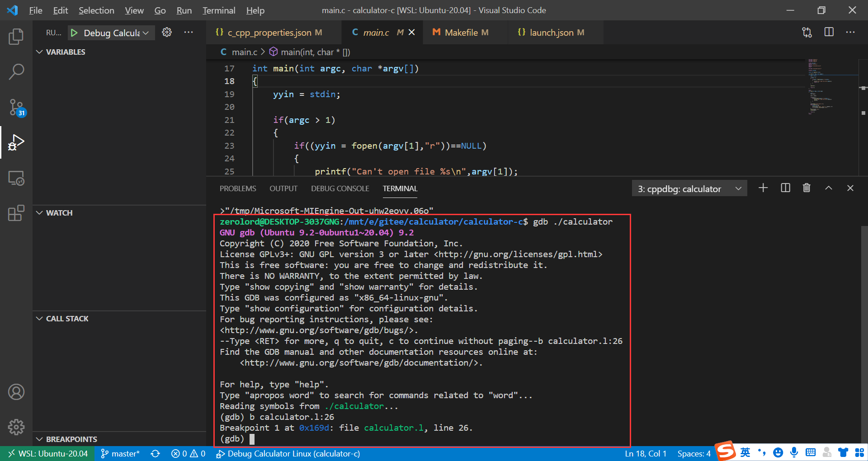
Task: Open the Manage gear at bottom left
Action: (16, 427)
